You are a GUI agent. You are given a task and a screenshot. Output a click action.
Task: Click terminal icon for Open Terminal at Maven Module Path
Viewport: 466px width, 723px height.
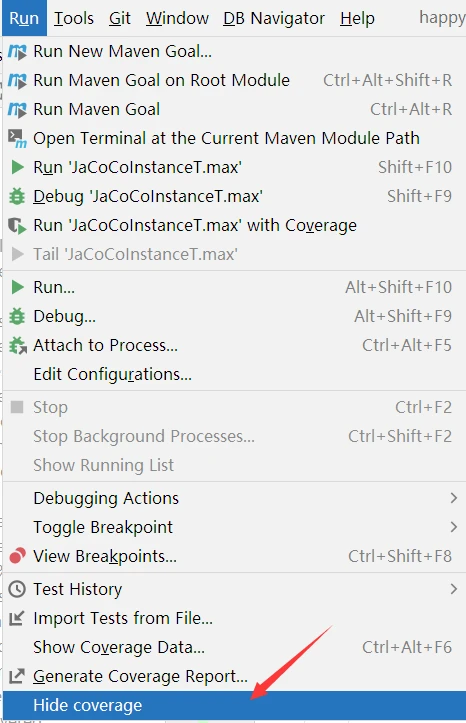point(17,138)
